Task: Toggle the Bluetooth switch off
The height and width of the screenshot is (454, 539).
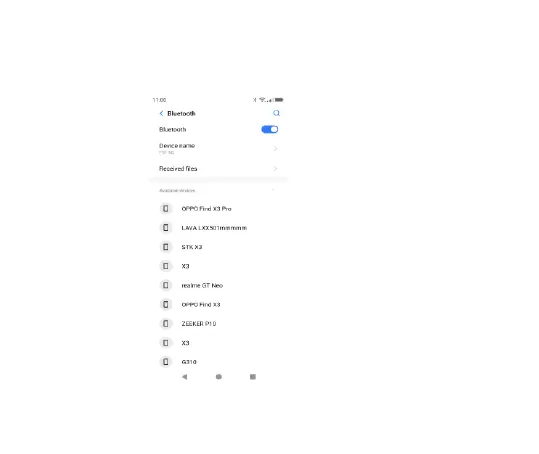Action: pyautogui.click(x=270, y=130)
